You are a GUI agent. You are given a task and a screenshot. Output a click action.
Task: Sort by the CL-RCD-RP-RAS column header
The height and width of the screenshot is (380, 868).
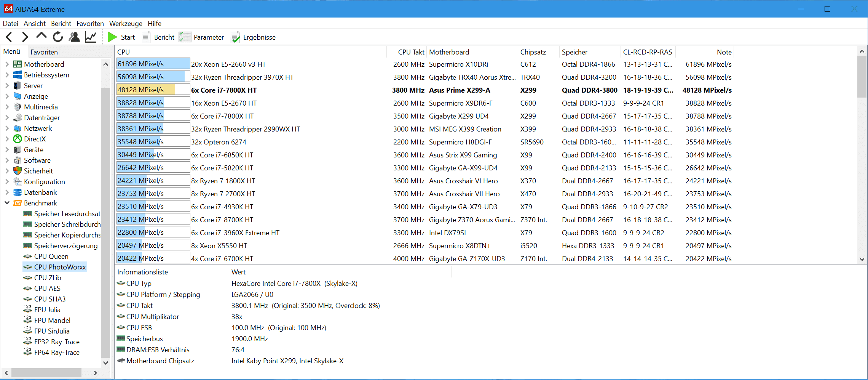(x=648, y=52)
